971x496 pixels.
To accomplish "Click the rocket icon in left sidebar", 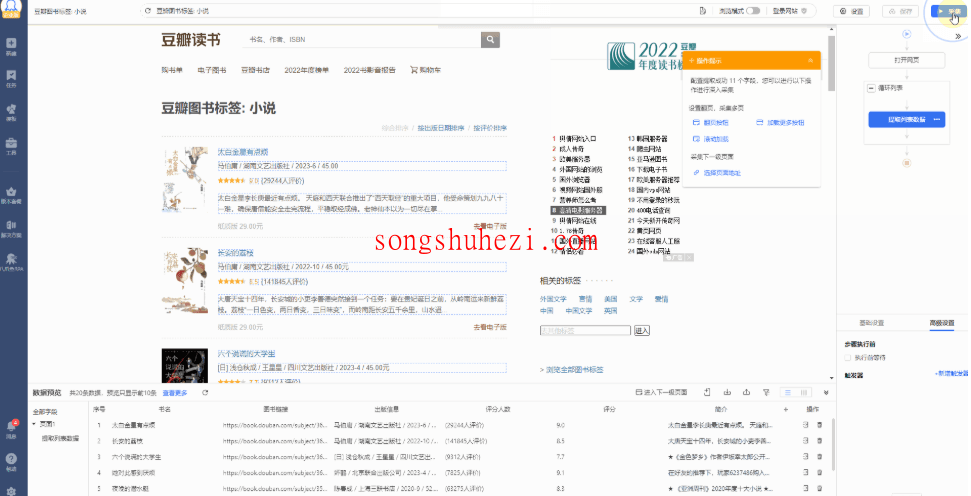I will [x=11, y=258].
